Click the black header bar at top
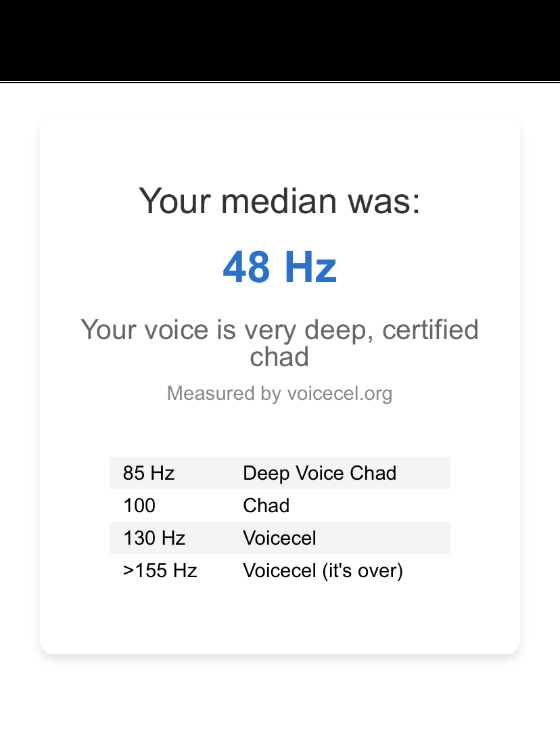560x747 pixels. (x=279, y=41)
